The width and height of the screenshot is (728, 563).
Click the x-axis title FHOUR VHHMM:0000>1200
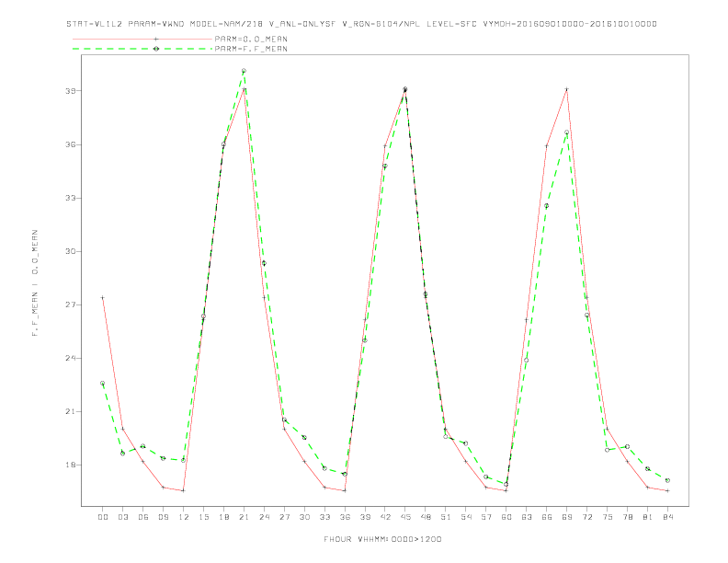tap(382, 539)
